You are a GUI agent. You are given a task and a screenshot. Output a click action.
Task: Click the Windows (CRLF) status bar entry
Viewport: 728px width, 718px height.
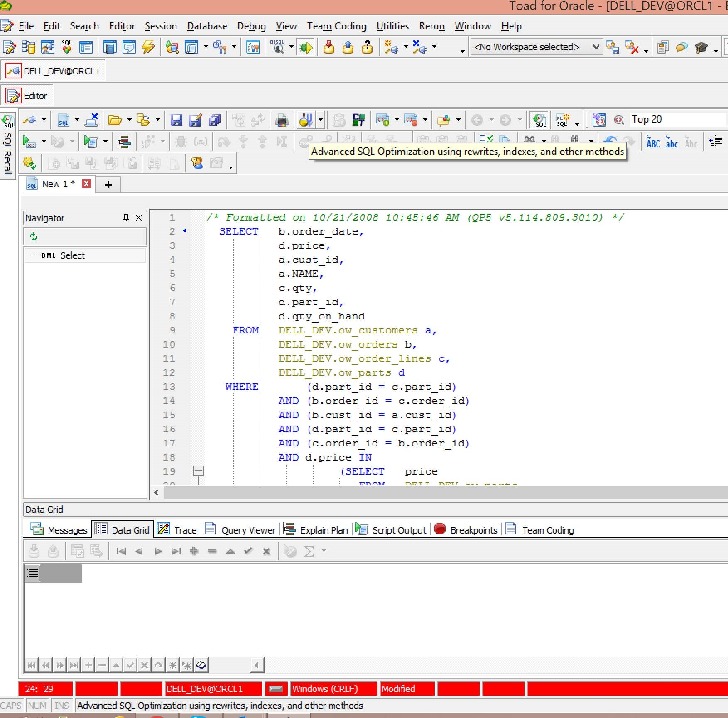pos(334,689)
